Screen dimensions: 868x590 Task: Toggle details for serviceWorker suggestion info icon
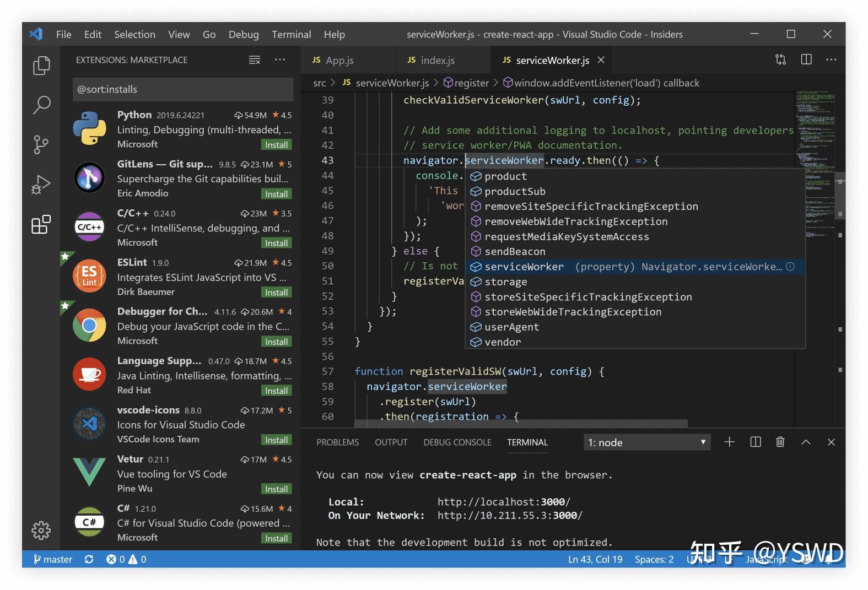pos(790,267)
